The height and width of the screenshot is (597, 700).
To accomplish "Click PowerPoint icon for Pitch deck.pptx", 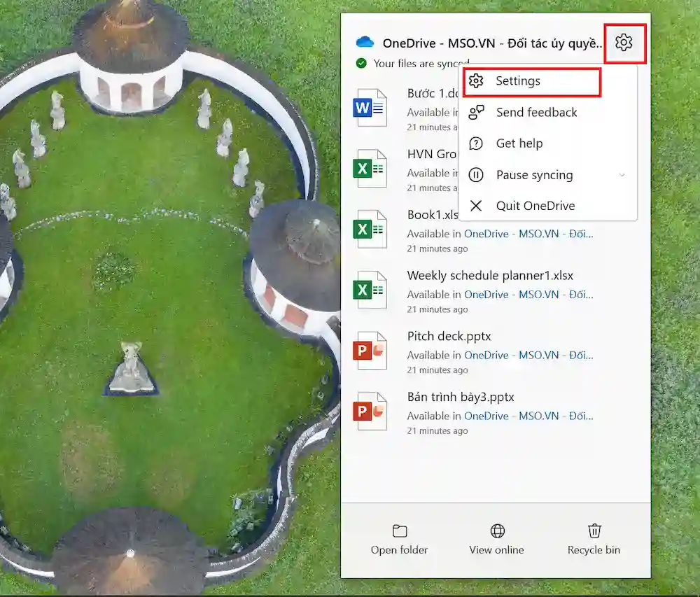I will (370, 351).
